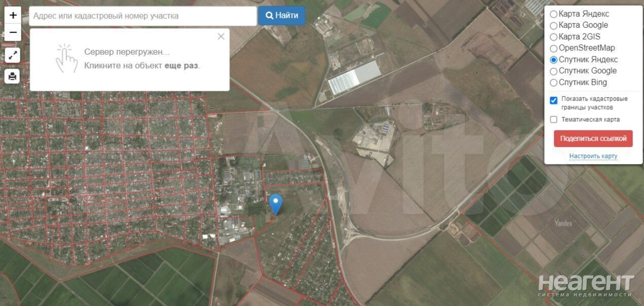Screen dimensions: 644x306
Task: Focus the address or cadastral number field
Action: coord(143,16)
